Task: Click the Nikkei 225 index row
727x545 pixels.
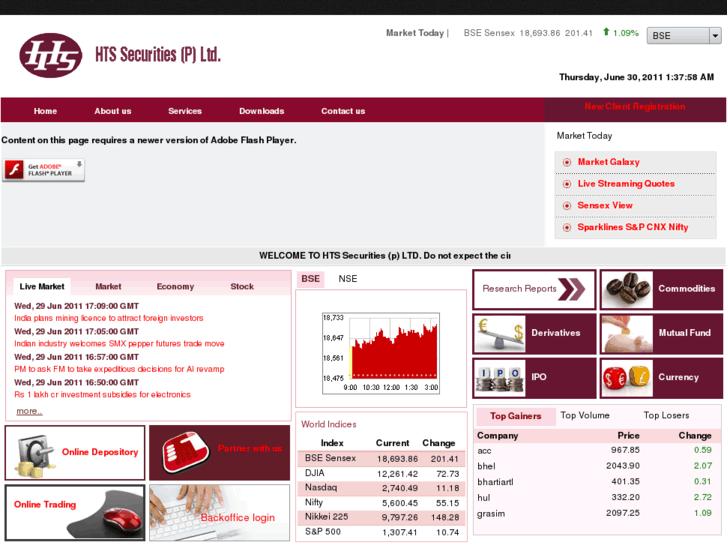Action: (x=381, y=517)
